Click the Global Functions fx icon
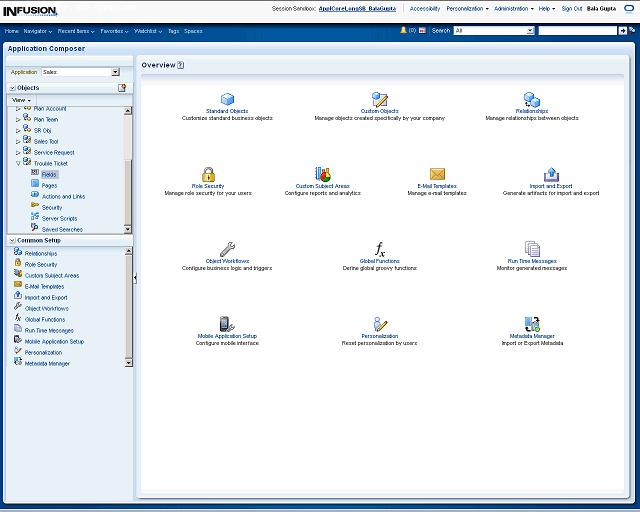The height and width of the screenshot is (512, 640). point(379,249)
